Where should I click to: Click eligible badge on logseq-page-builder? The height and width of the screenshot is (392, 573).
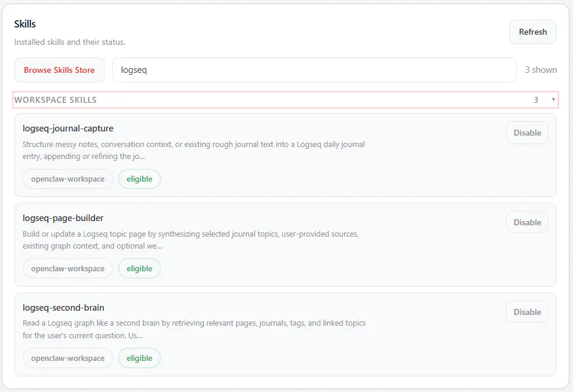(x=139, y=268)
